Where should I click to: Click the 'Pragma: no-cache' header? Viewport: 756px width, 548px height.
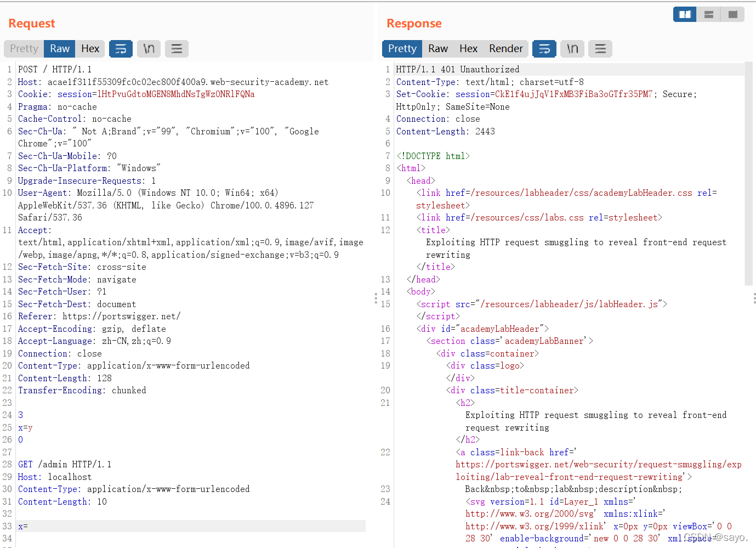coord(58,107)
